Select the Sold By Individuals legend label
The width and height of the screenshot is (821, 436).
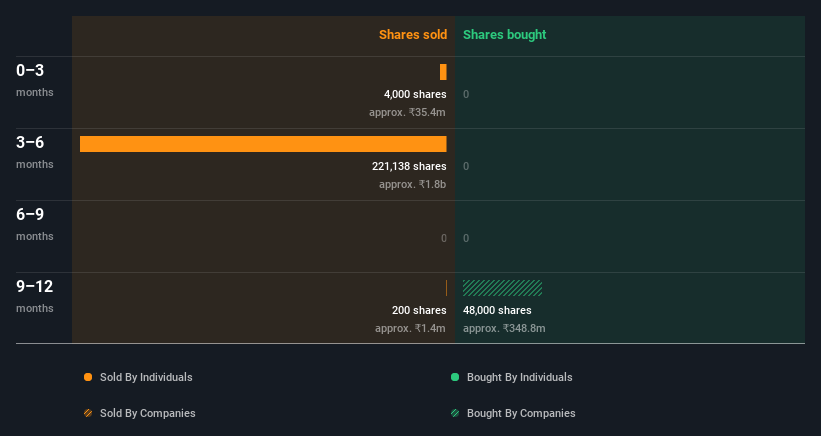[146, 377]
